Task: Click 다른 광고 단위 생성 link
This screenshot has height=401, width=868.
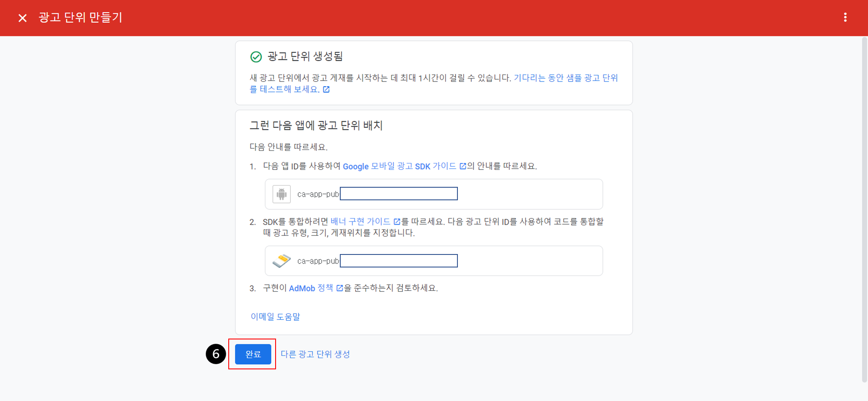Action: [315, 354]
